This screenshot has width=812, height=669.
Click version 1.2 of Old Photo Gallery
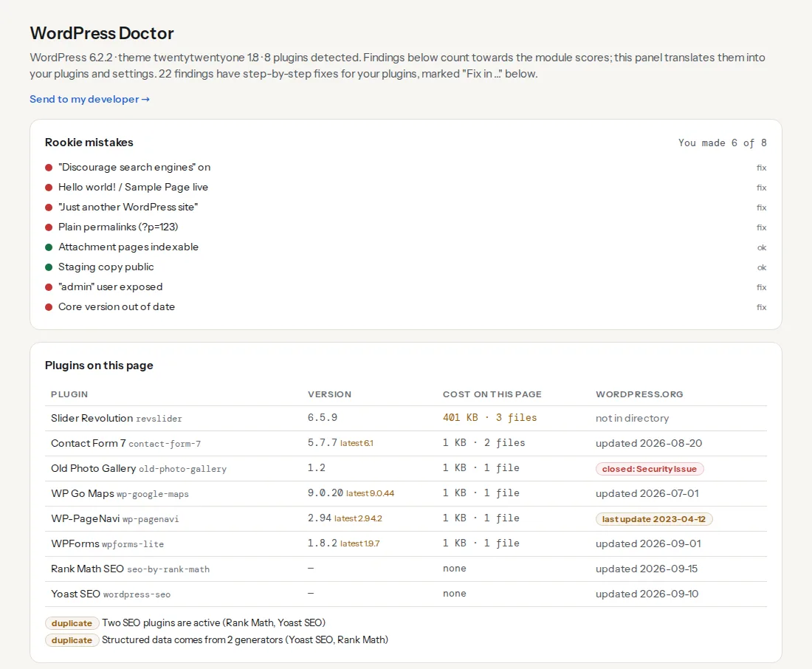[x=317, y=468]
